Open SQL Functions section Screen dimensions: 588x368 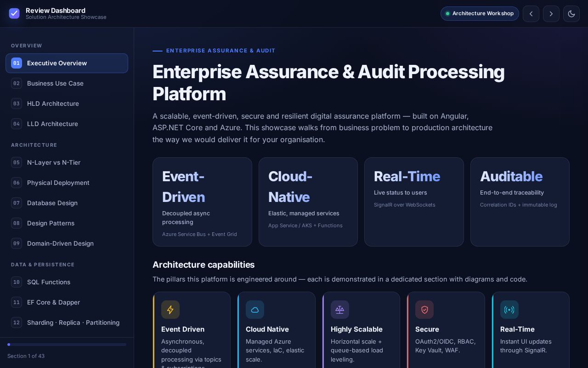point(67,282)
